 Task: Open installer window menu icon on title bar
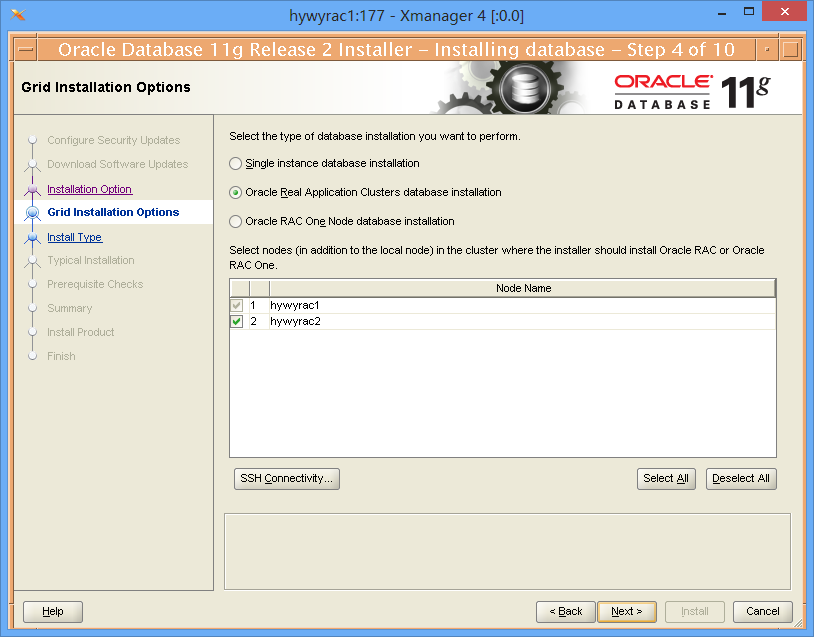(x=25, y=50)
